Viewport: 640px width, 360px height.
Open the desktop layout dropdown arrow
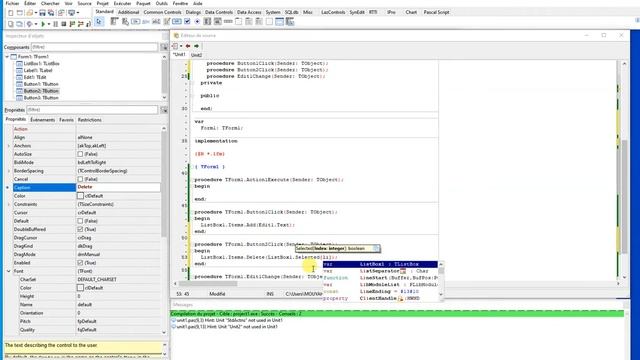pos(78,13)
